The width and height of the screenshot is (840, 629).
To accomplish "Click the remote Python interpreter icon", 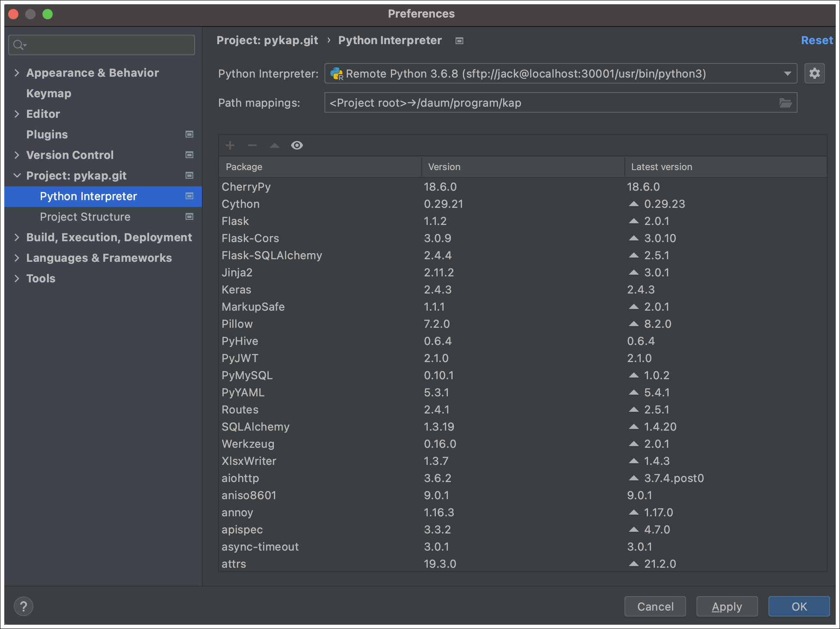I will point(337,74).
